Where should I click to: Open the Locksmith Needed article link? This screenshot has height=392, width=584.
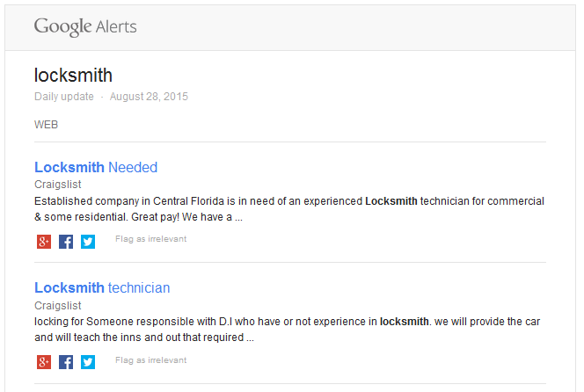pos(96,168)
